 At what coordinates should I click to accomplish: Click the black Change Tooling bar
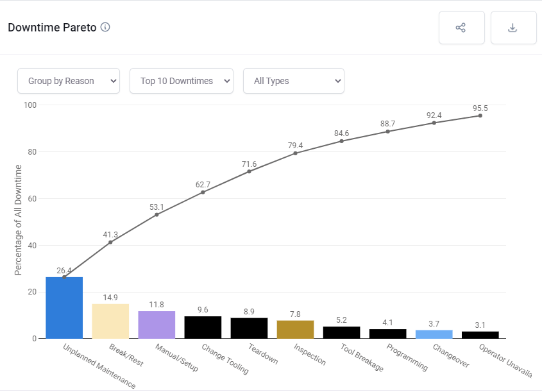tap(203, 327)
